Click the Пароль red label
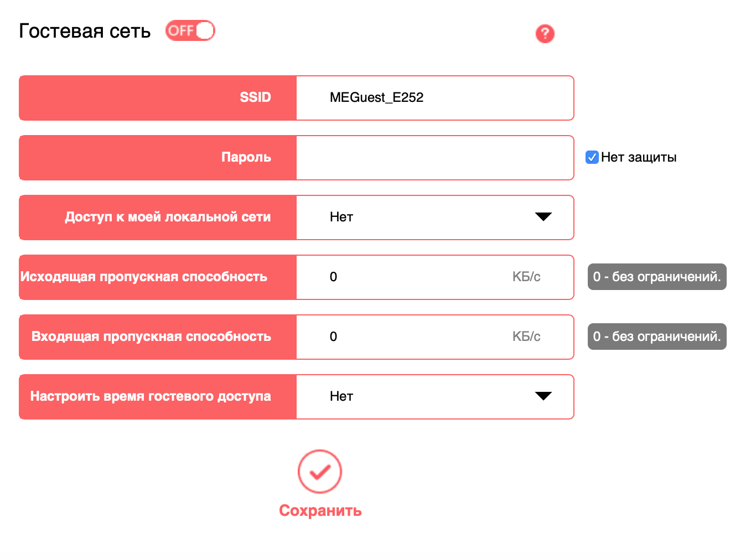Screen dimensions: 756x559 [158, 158]
